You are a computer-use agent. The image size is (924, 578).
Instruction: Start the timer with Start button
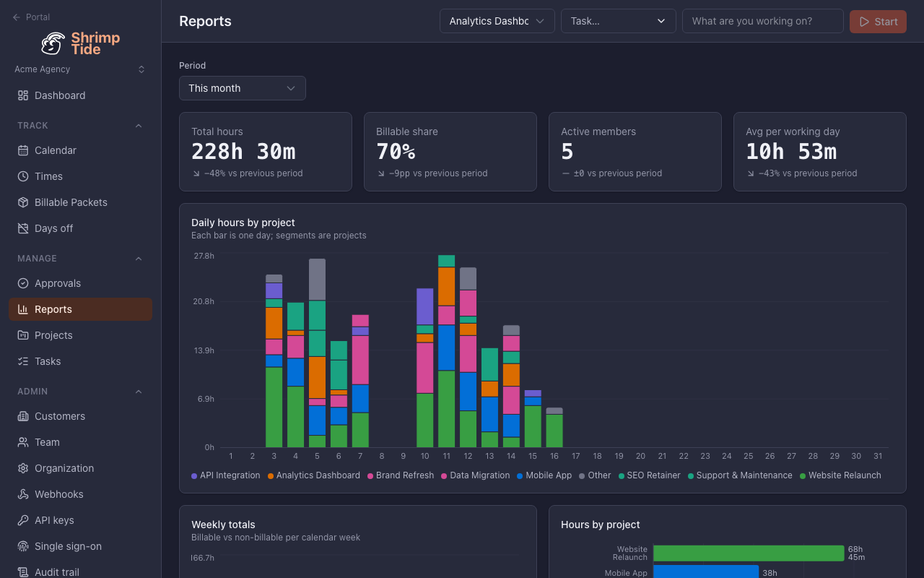click(x=878, y=21)
